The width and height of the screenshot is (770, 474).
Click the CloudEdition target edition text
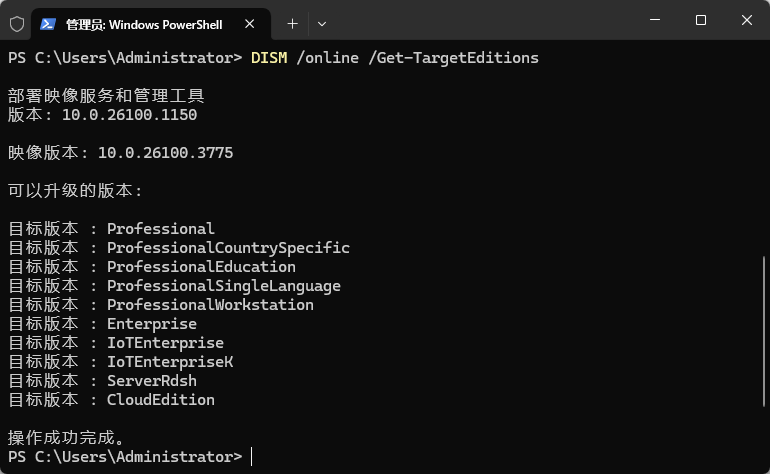[161, 400]
